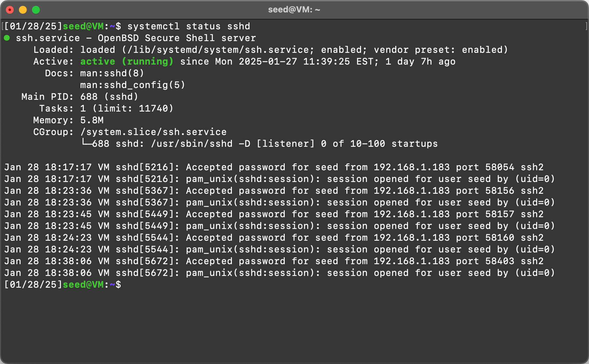Click the green "active (running)" status text

127,61
